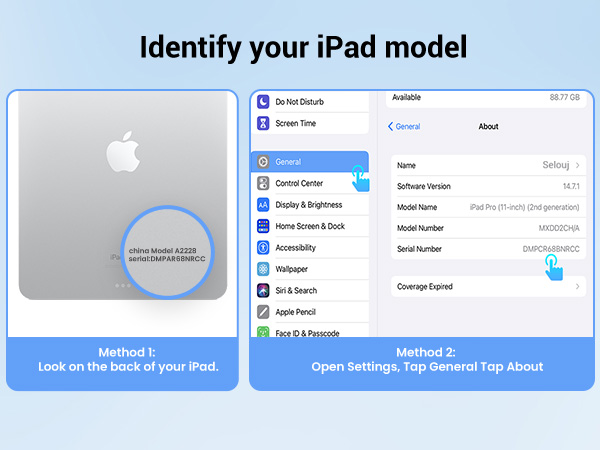Click software version value 14.7.1
Screen dimensions: 600x450
coord(571,186)
